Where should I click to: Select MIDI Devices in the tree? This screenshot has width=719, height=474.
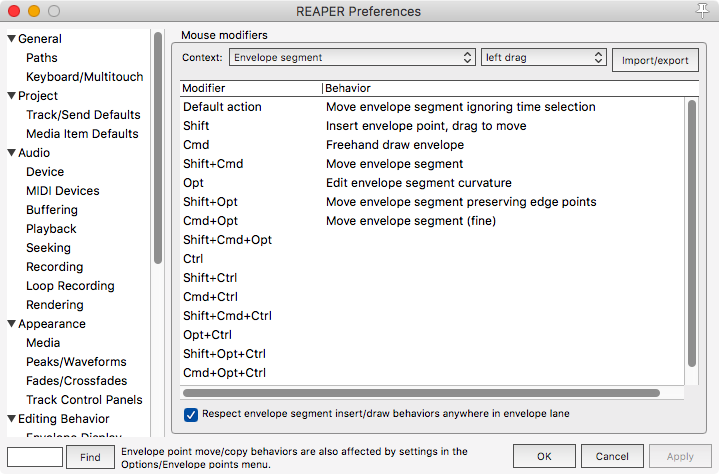(63, 191)
